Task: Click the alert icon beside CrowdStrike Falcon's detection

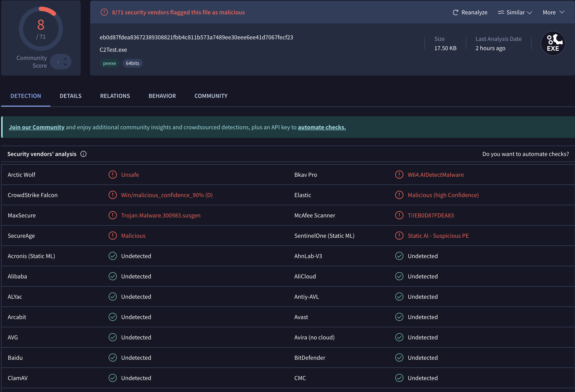Action: pyautogui.click(x=112, y=195)
